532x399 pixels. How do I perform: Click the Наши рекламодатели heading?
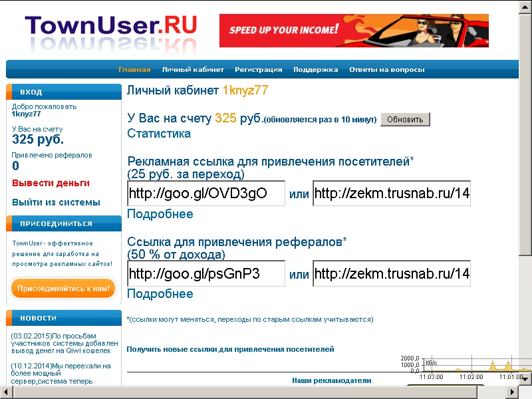pyautogui.click(x=331, y=380)
